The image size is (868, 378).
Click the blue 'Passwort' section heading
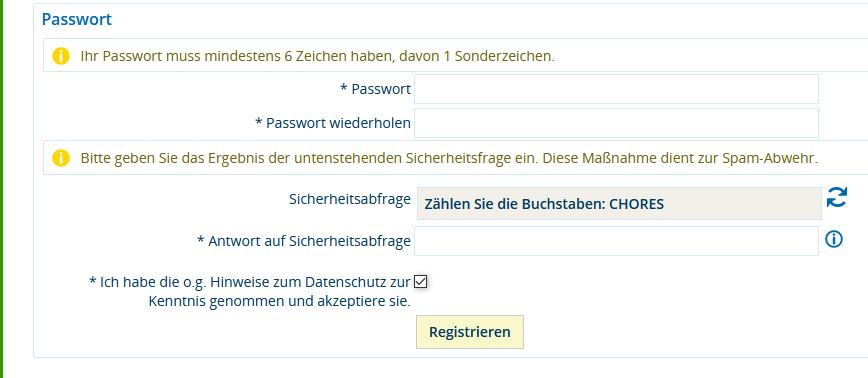coord(77,19)
